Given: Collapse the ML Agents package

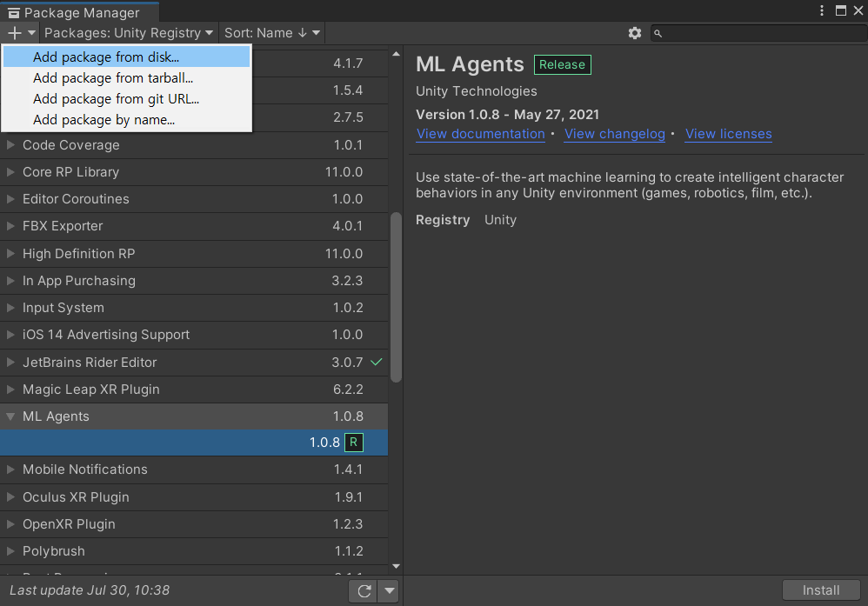Looking at the screenshot, I should coord(10,416).
